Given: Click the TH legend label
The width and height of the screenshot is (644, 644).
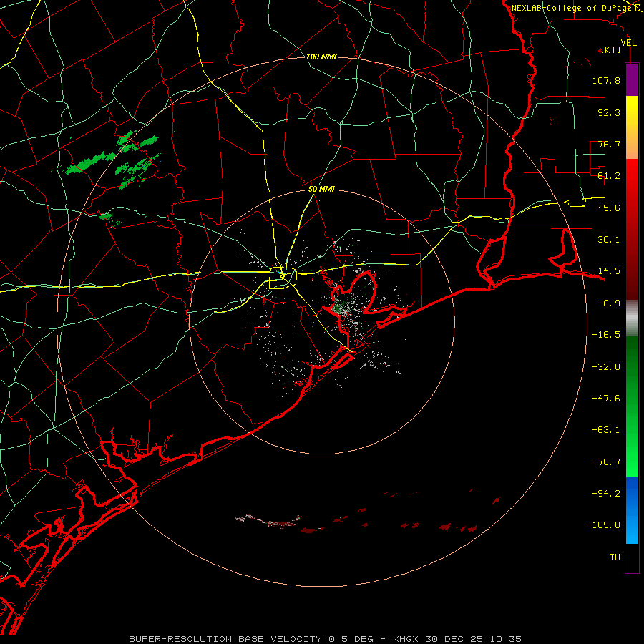Looking at the screenshot, I should click(615, 557).
